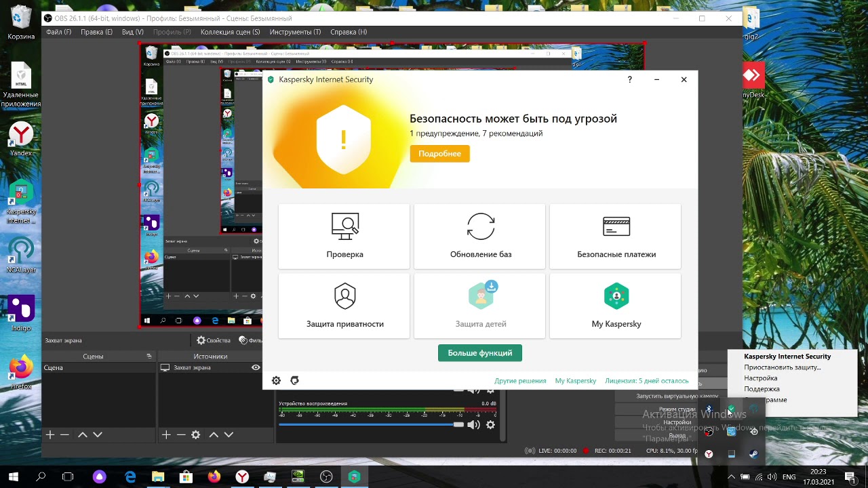
Task: Click the Больше функций button
Action: click(479, 353)
